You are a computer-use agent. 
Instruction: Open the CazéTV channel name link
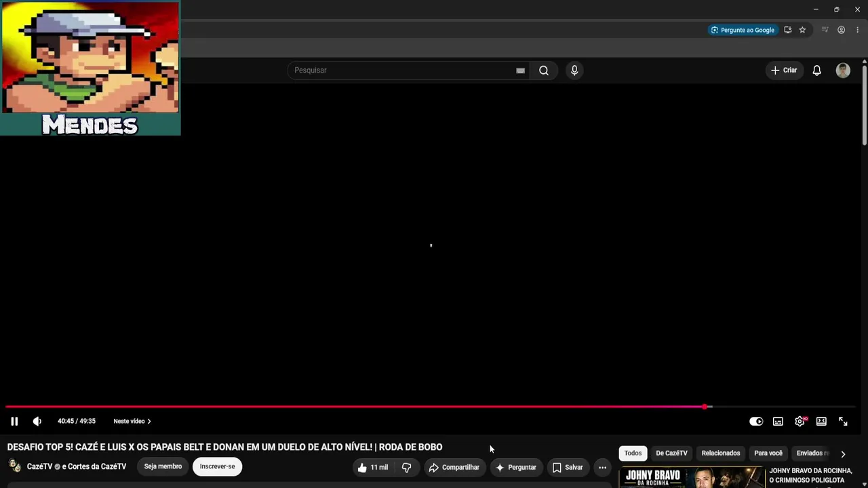tap(40, 466)
